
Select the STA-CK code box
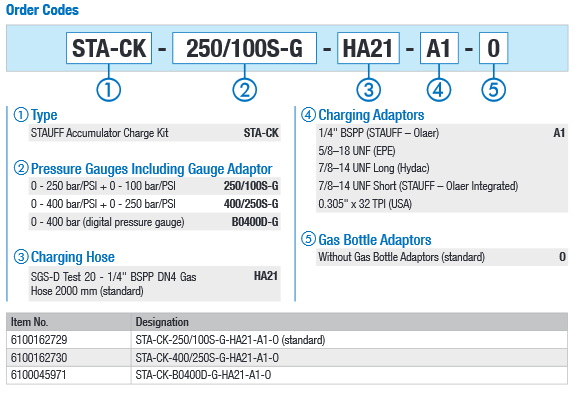pyautogui.click(x=109, y=48)
